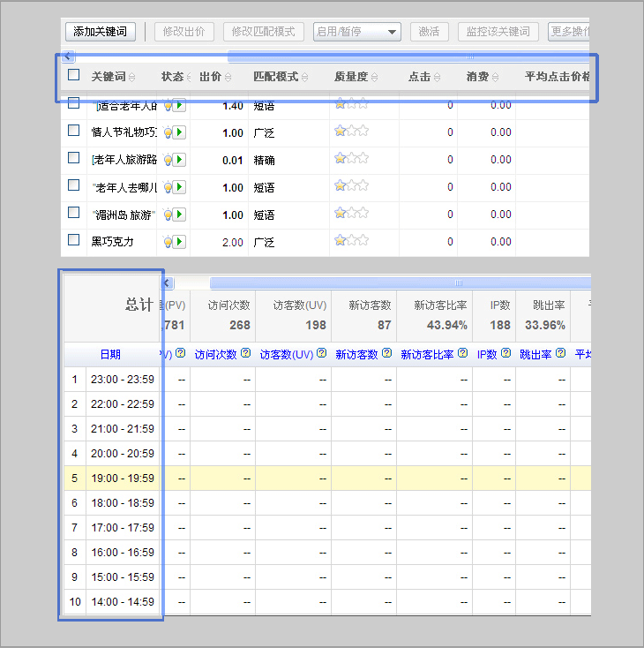Expand the 更多操作 menu button
Viewport: 644px width, 648px height.
coord(569,32)
